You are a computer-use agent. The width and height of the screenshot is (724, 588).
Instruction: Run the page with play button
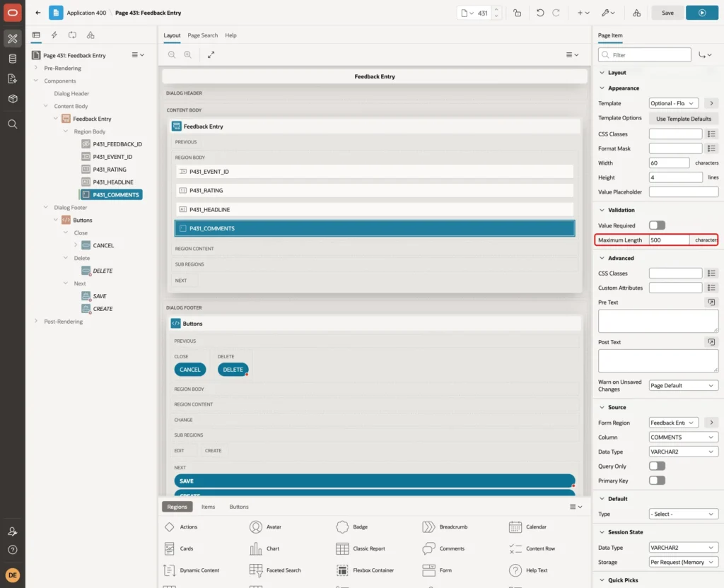point(702,13)
